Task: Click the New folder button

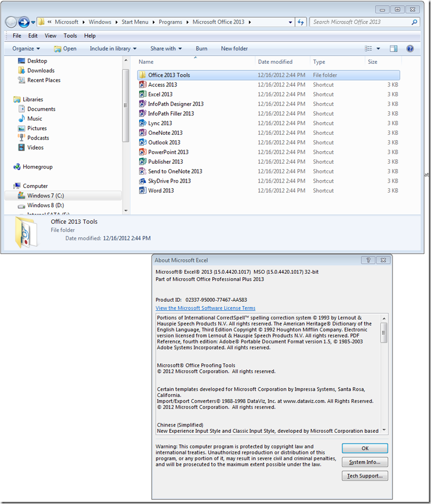Action: 234,48
